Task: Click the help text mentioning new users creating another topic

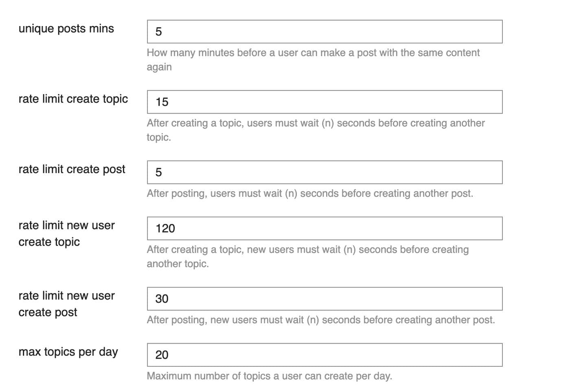Action: tap(307, 256)
